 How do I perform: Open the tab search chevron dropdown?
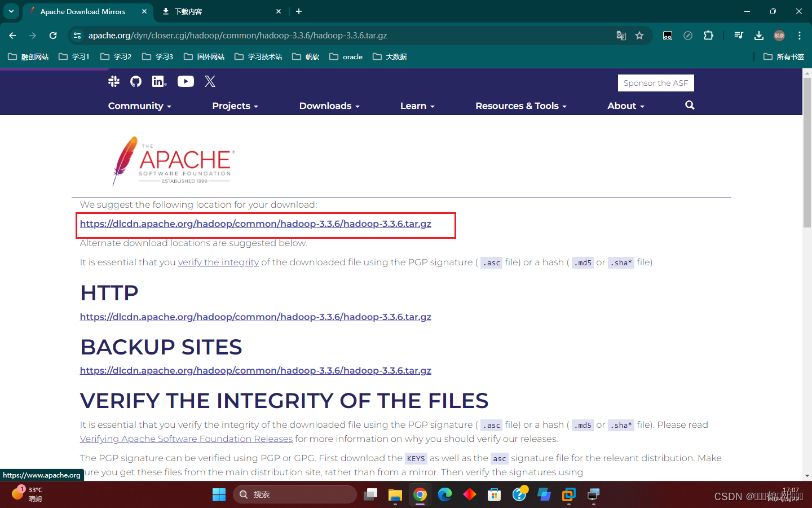(11, 11)
